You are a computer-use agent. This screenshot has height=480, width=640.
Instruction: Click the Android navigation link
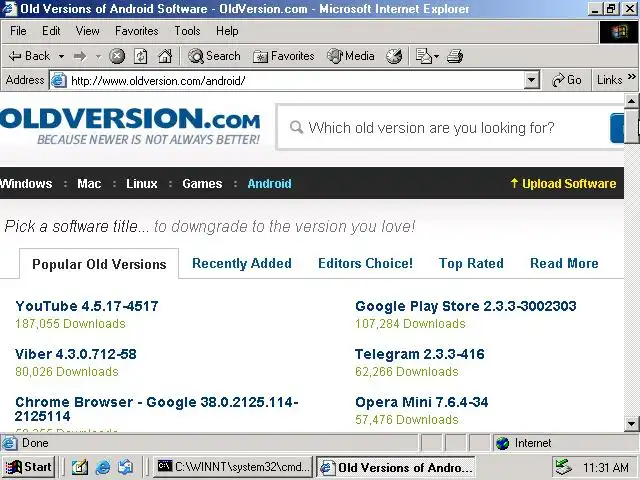pyautogui.click(x=269, y=184)
